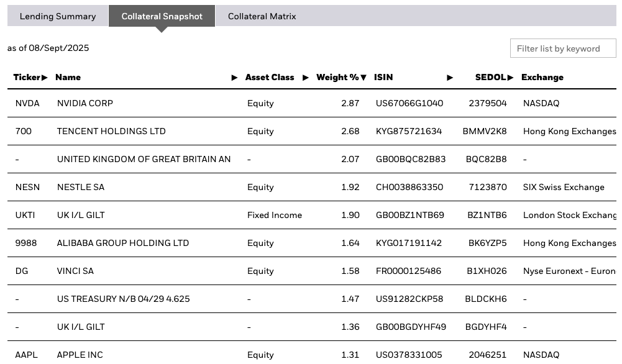The image size is (622, 364).
Task: Click the 1.90 weight value
Action: tap(350, 215)
